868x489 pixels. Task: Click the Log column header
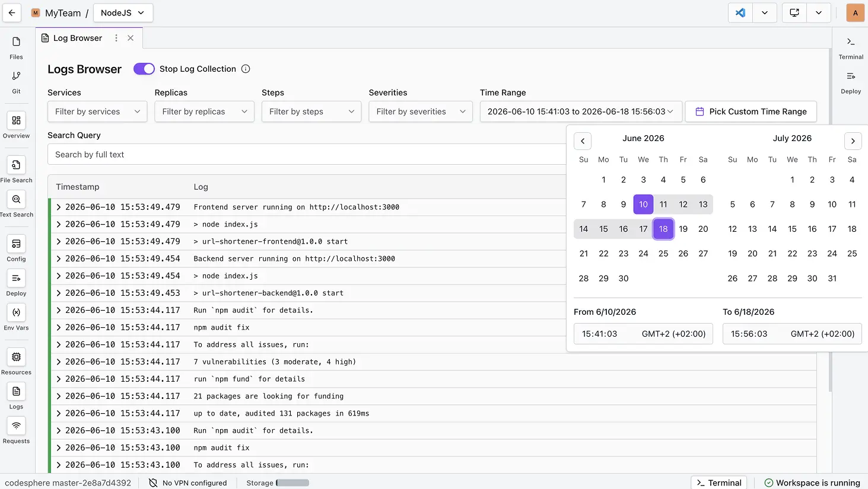click(201, 187)
